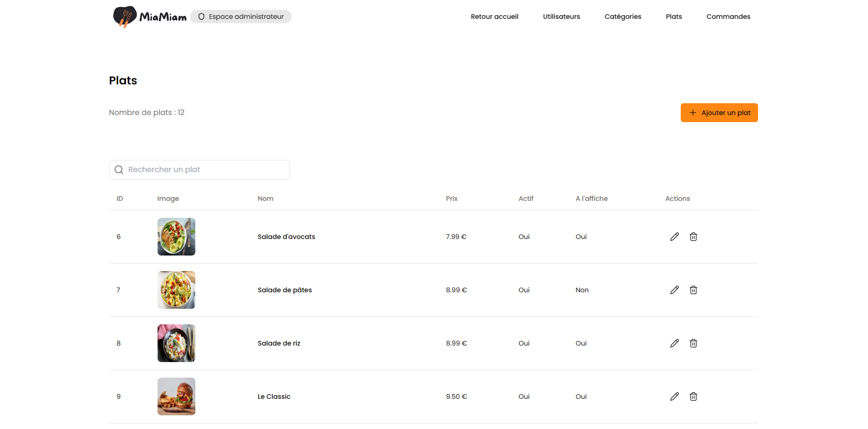The image size is (868, 429).
Task: Click the MiaMiam heart logo
Action: coord(125,16)
